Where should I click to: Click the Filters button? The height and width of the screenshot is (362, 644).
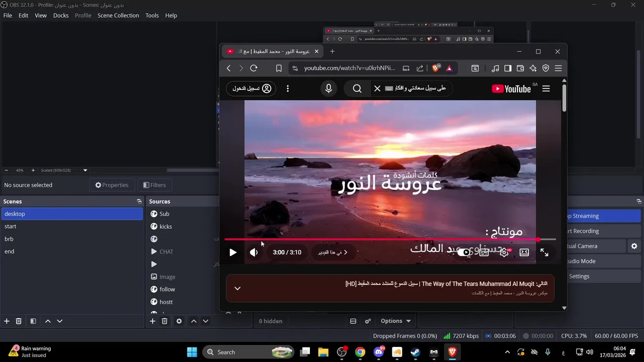[154, 185]
